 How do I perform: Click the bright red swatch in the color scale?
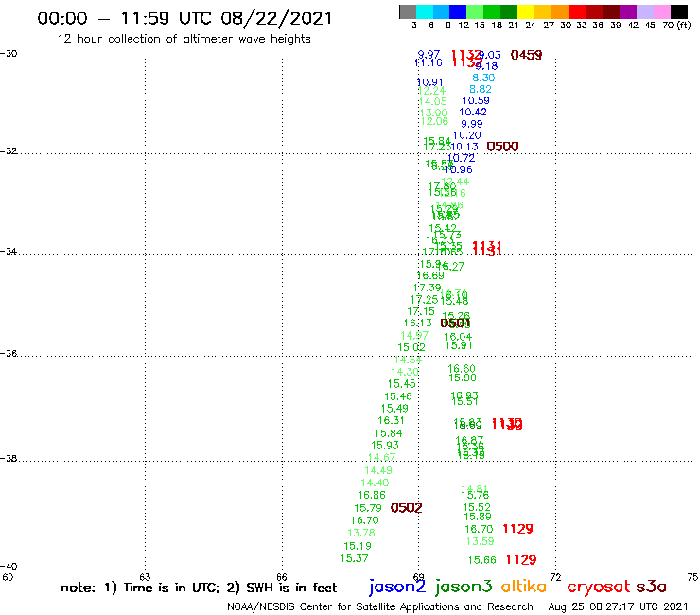577,11
